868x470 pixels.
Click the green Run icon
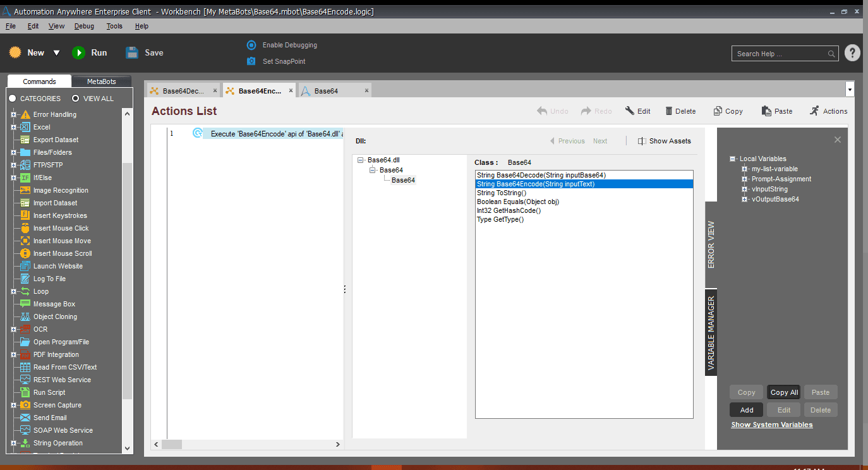click(78, 53)
